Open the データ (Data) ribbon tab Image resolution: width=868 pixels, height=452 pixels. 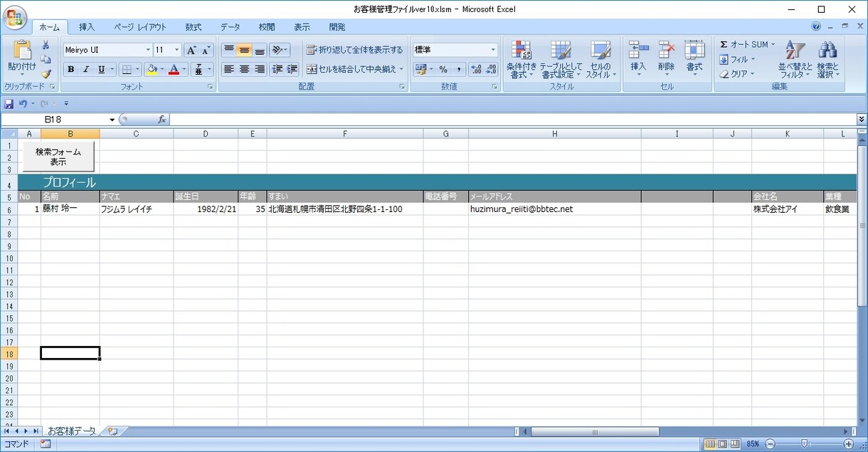coord(230,27)
